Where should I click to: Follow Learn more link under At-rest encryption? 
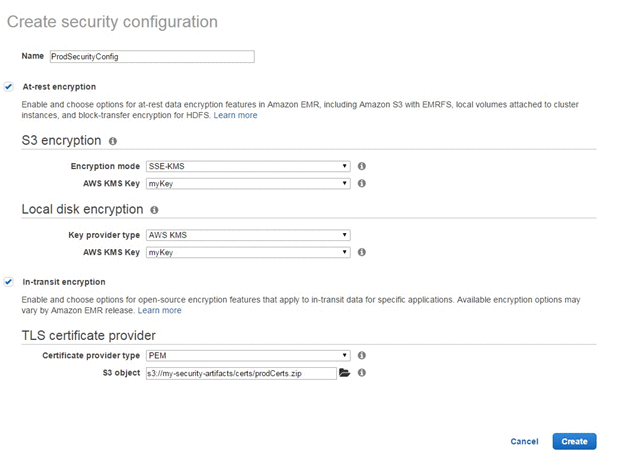click(235, 115)
